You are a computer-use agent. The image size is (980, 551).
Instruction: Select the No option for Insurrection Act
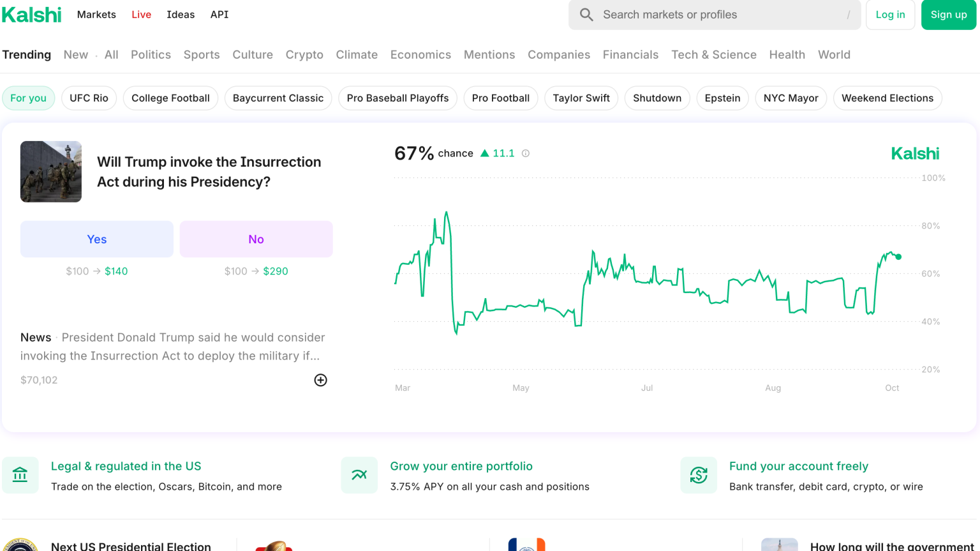(x=256, y=239)
